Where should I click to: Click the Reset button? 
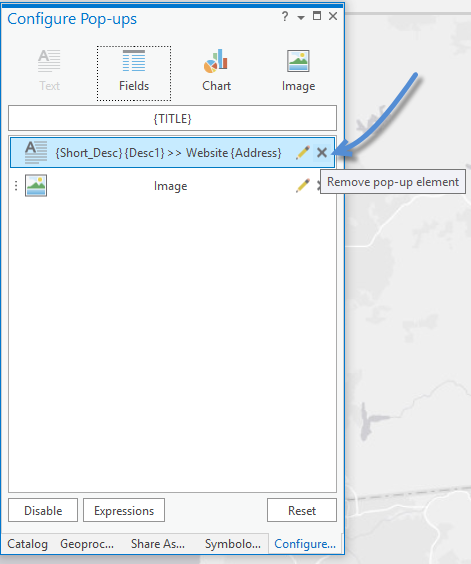click(302, 510)
